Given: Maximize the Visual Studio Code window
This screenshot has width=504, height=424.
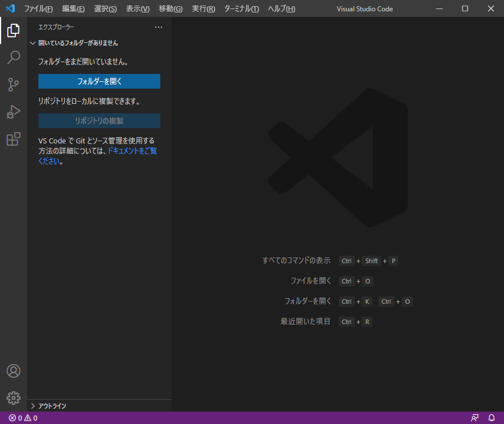Looking at the screenshot, I should (465, 8).
